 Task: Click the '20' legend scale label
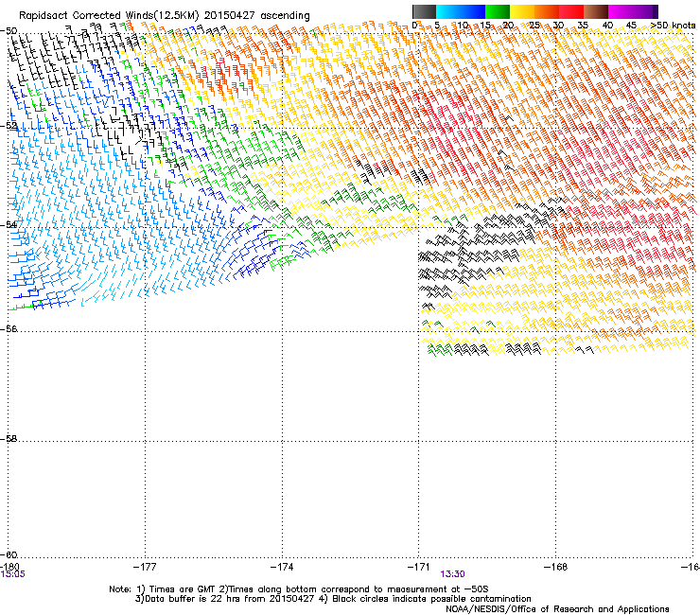(x=508, y=26)
